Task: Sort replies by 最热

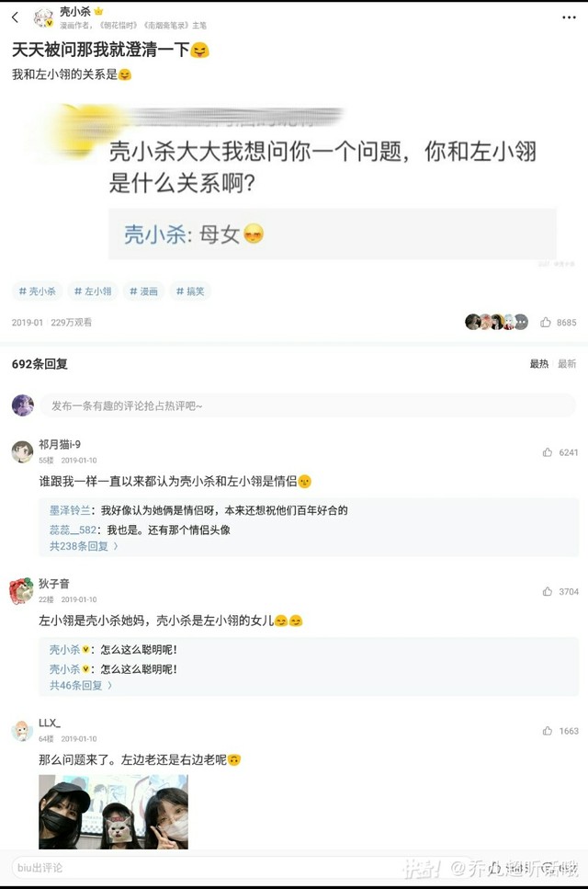Action: (x=538, y=364)
